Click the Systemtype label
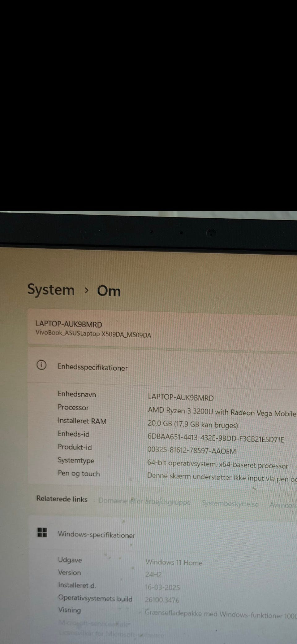This screenshot has width=297, height=644. click(x=76, y=460)
